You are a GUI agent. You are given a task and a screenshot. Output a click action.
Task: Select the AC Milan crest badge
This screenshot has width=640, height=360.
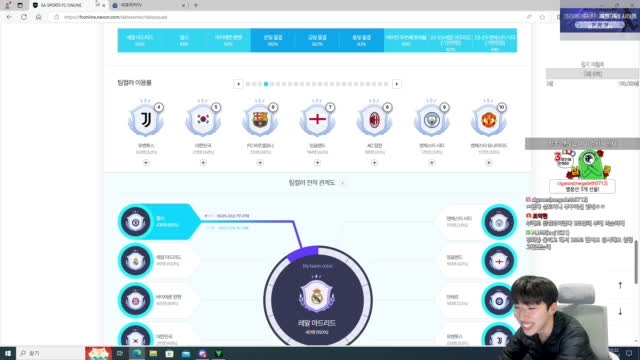tap(374, 120)
